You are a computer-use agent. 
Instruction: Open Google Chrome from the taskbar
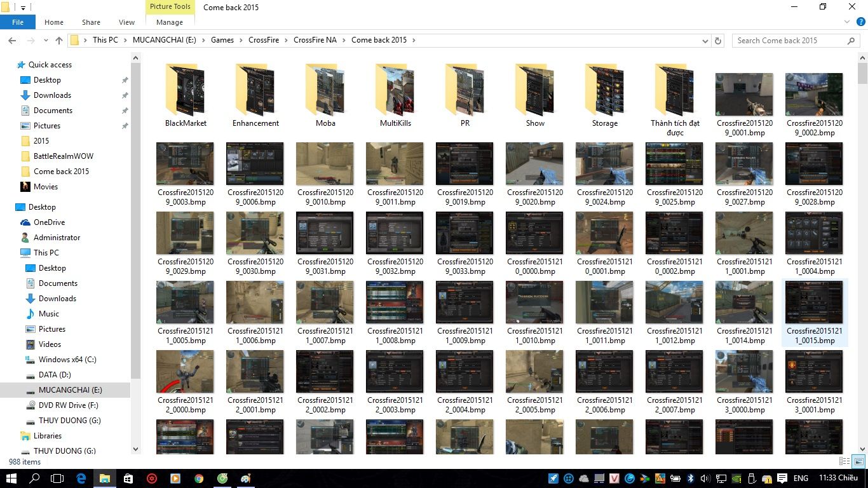coord(199,478)
